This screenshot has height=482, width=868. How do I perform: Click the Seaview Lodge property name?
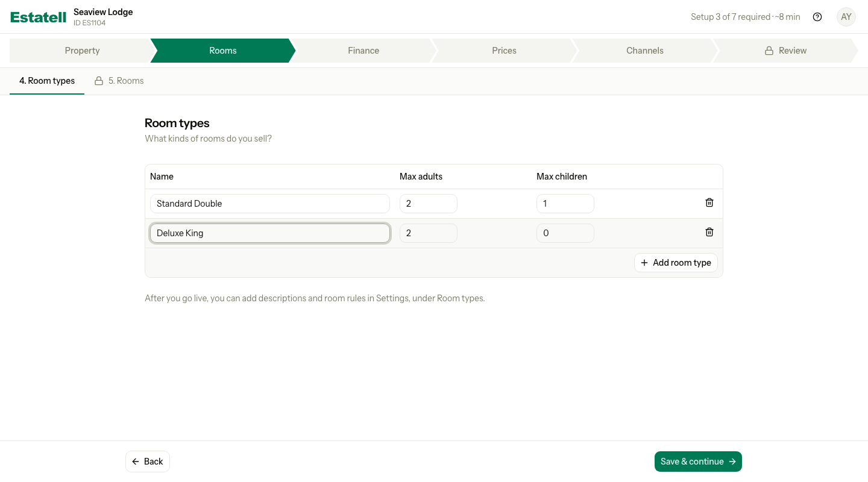[103, 12]
